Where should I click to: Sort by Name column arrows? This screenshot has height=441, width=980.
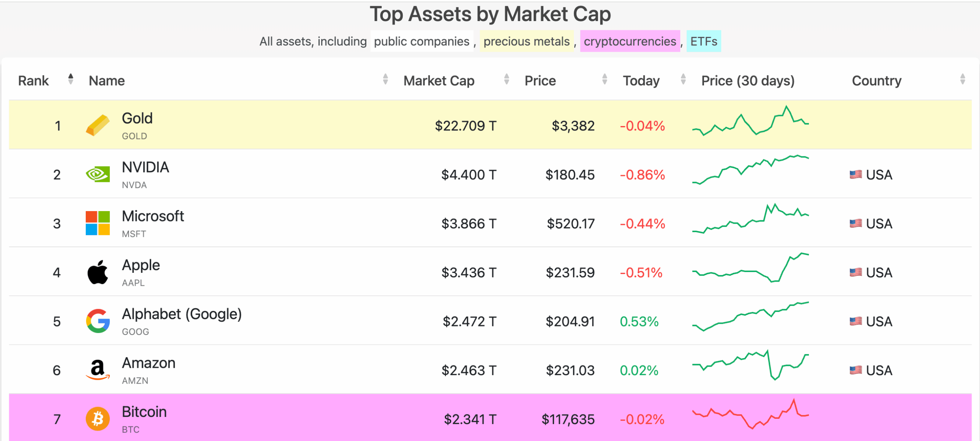(x=385, y=79)
